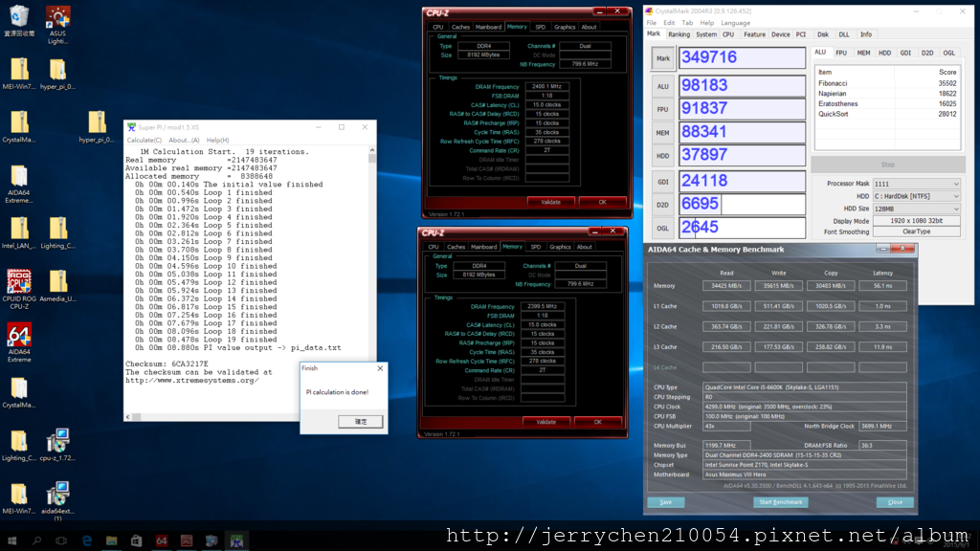Switch to CPU-Z via its taskbar icon

click(x=187, y=541)
